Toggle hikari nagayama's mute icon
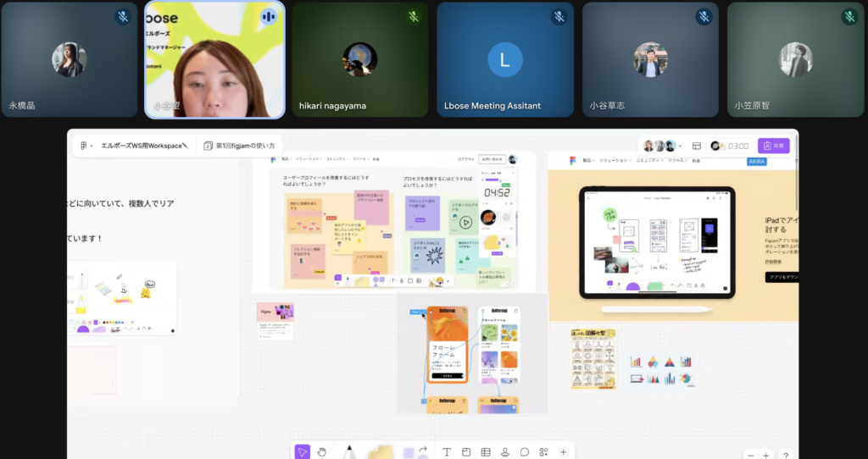Viewport: 868px width, 459px height. pos(414,16)
